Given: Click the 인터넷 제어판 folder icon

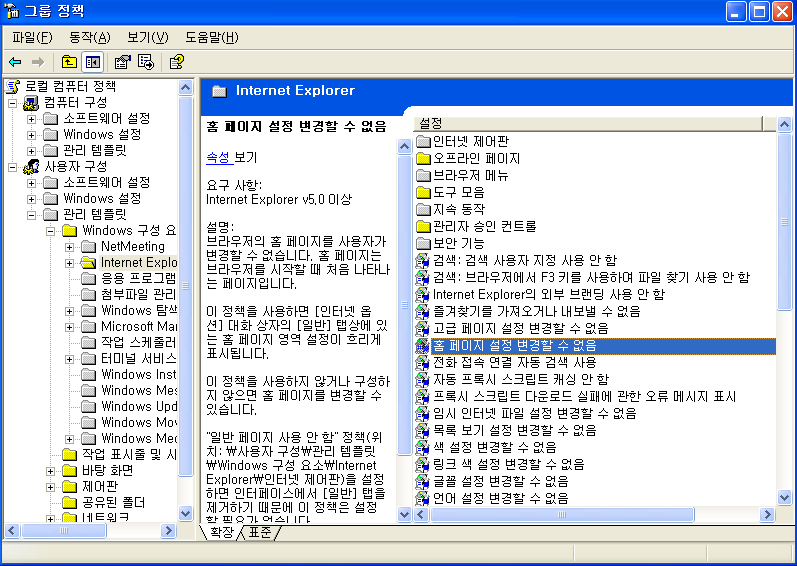Looking at the screenshot, I should (x=423, y=142).
